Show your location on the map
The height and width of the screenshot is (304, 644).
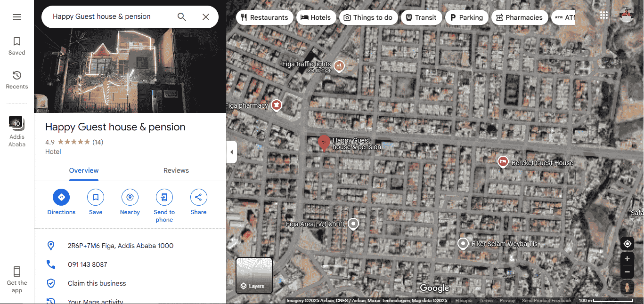(627, 244)
